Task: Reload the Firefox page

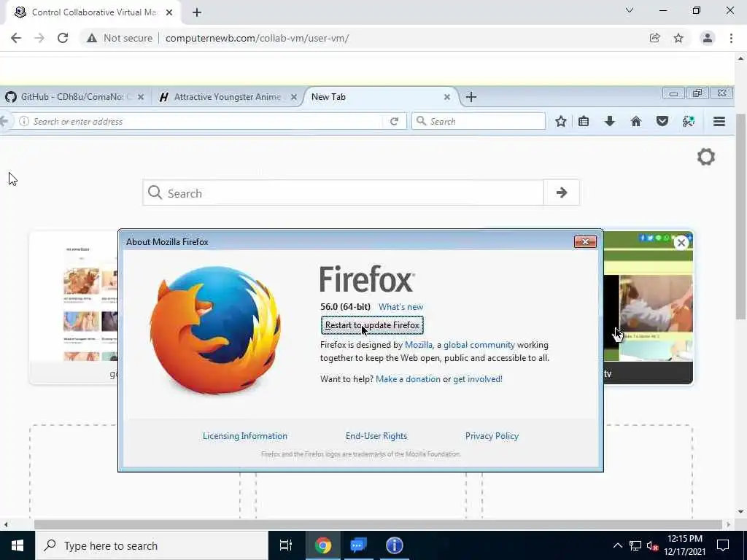Action: tap(394, 122)
